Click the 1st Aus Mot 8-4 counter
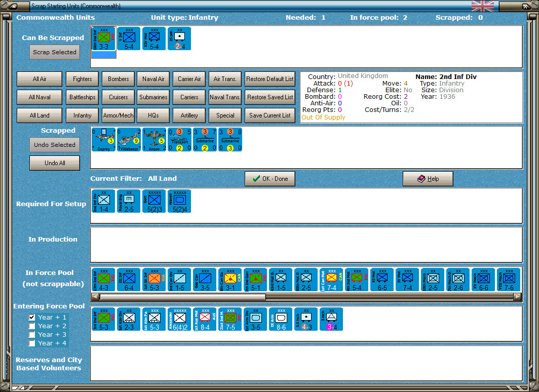 (205, 320)
